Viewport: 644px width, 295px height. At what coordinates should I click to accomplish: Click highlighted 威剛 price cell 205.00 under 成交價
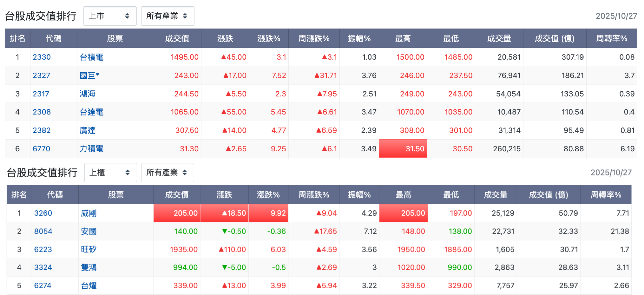pyautogui.click(x=177, y=213)
